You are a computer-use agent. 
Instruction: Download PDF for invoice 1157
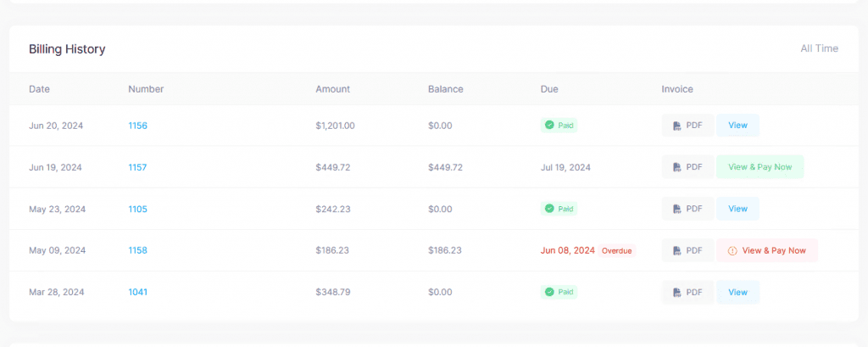point(687,167)
